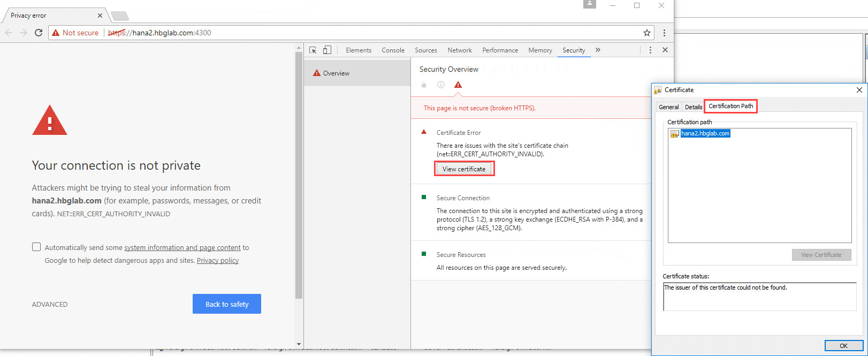Open the Sources tab
The height and width of the screenshot is (356, 868).
(x=426, y=50)
